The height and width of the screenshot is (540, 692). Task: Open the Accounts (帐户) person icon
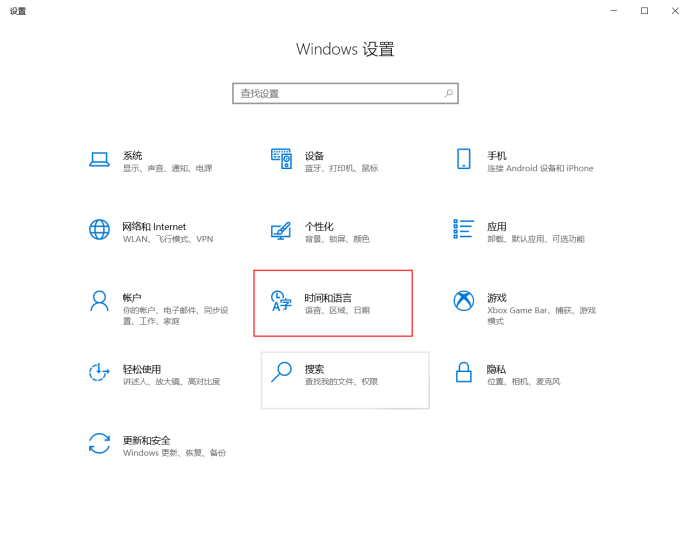point(99,301)
